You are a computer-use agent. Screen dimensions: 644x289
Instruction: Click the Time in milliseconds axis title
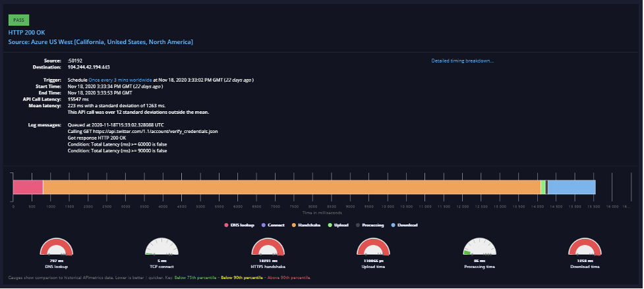(x=322, y=213)
